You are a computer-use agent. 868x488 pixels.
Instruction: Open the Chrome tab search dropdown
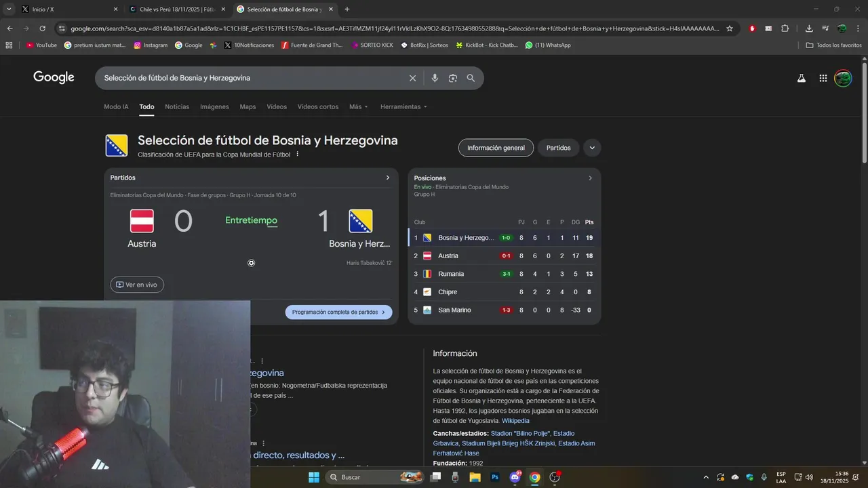(x=9, y=9)
